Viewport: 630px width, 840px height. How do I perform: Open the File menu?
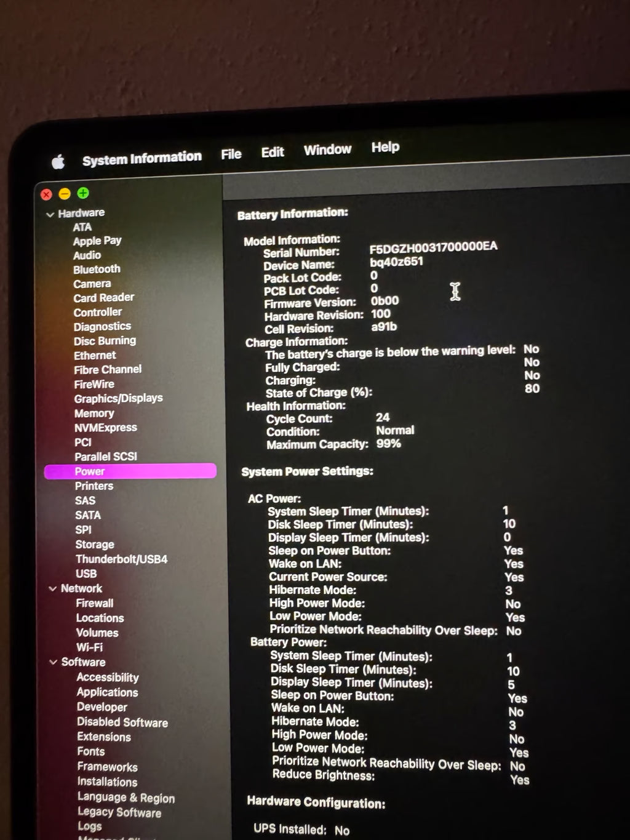[x=231, y=154]
